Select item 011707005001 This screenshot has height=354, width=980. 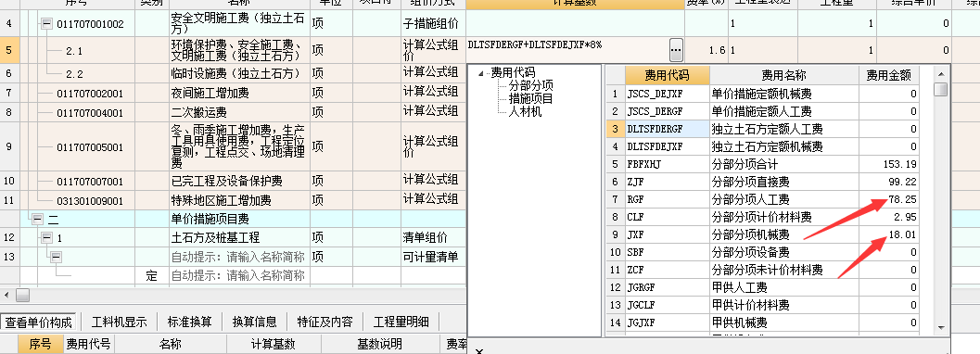pyautogui.click(x=90, y=148)
